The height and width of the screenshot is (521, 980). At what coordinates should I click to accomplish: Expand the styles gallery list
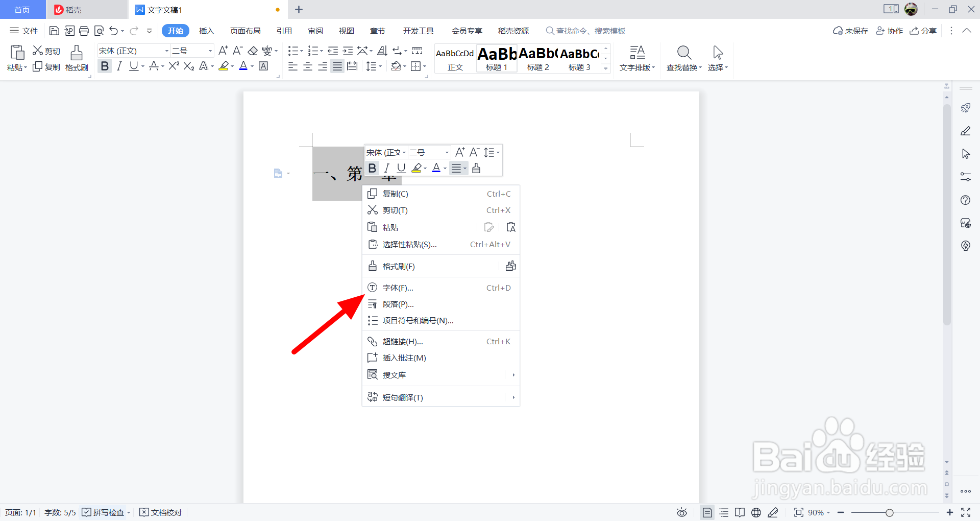606,68
